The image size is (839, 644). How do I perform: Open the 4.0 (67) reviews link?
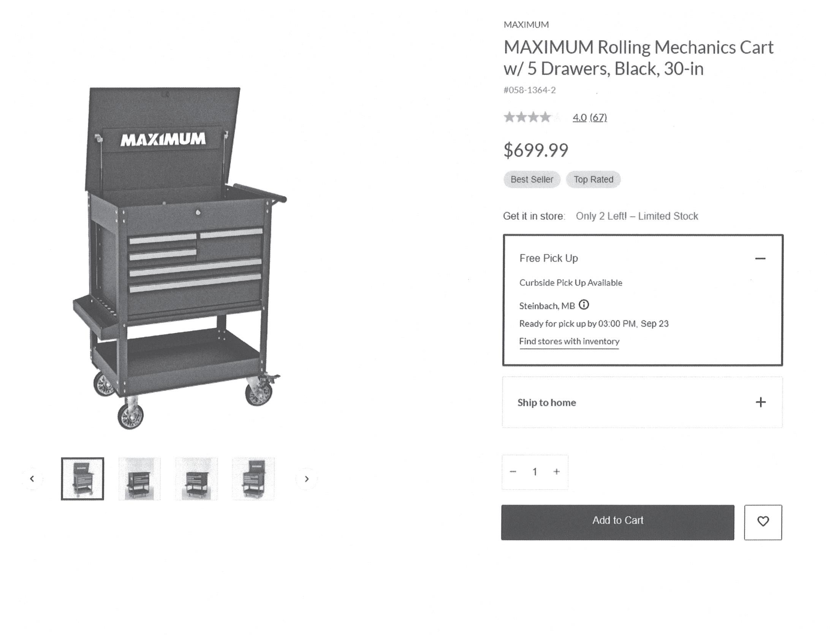[x=589, y=117]
